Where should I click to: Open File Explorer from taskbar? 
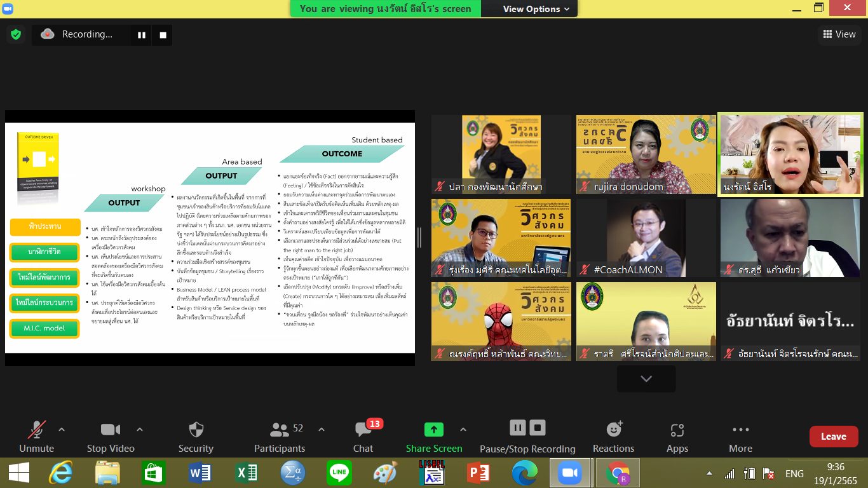click(107, 473)
